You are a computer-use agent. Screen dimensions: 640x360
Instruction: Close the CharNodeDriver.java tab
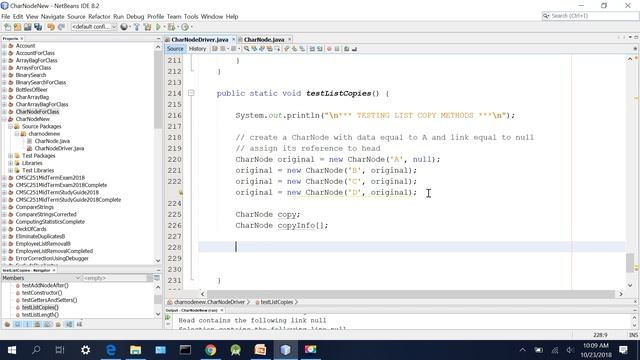coord(233,40)
